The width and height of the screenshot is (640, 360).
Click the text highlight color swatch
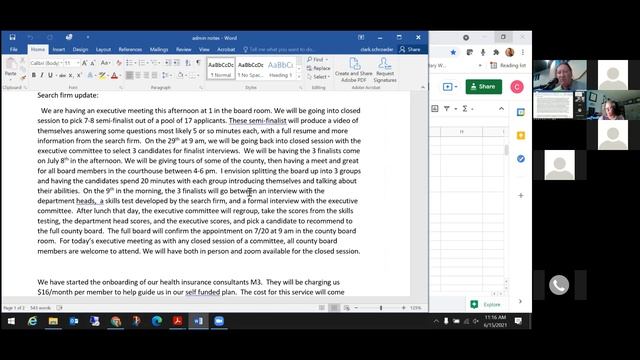click(x=102, y=76)
